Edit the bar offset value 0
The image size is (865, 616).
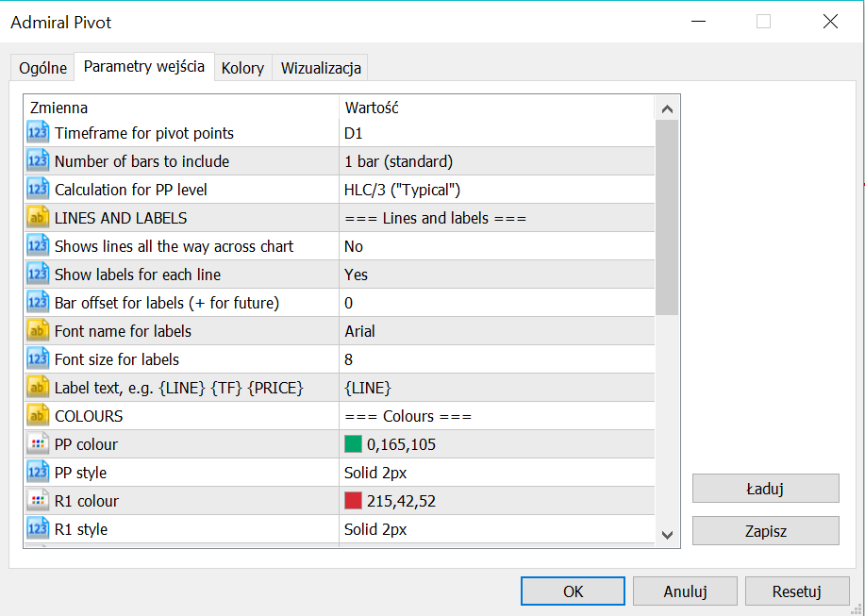(496, 303)
